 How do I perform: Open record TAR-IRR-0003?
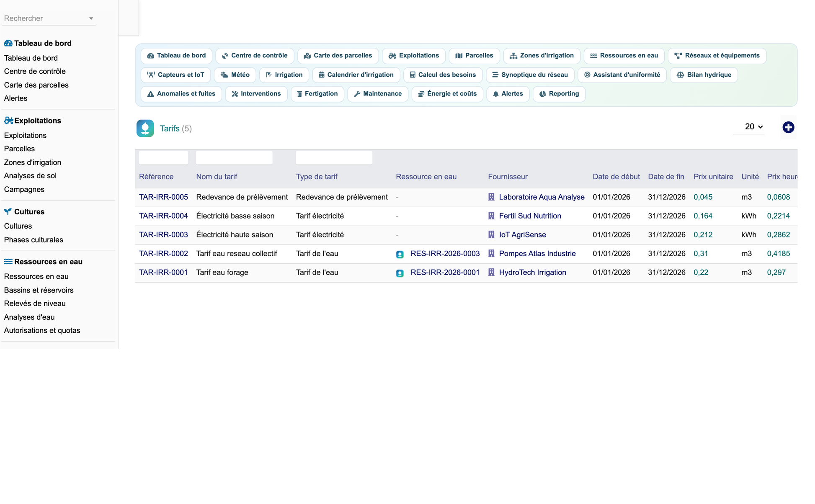point(163,235)
